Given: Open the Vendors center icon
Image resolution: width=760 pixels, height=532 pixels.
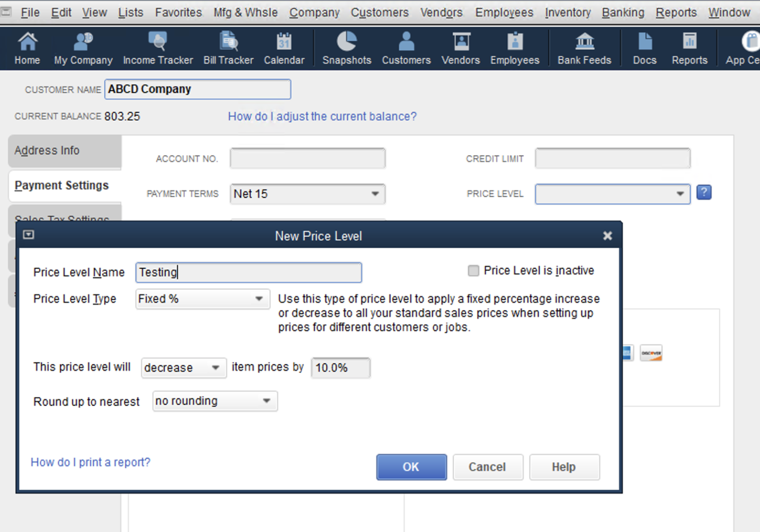Looking at the screenshot, I should click(461, 48).
